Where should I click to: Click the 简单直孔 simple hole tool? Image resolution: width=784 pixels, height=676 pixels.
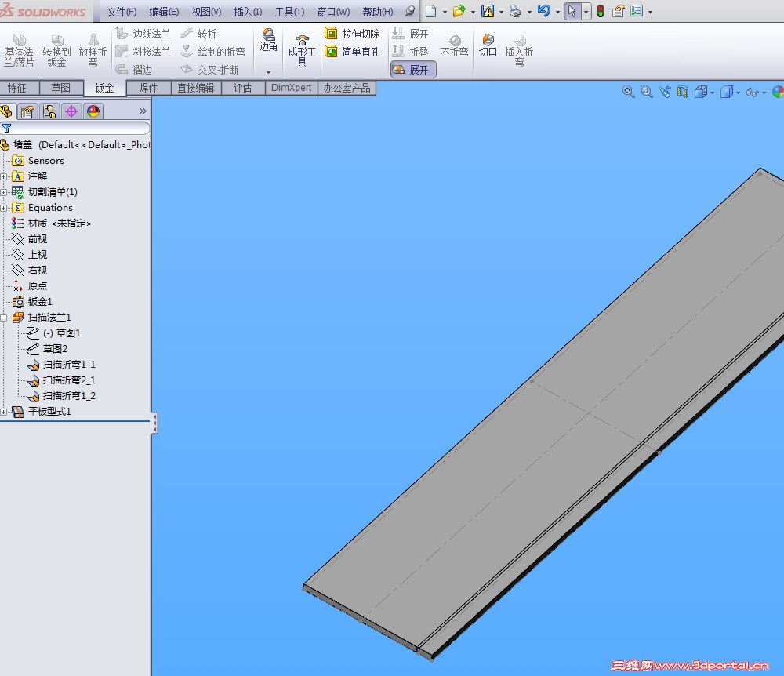(353, 52)
